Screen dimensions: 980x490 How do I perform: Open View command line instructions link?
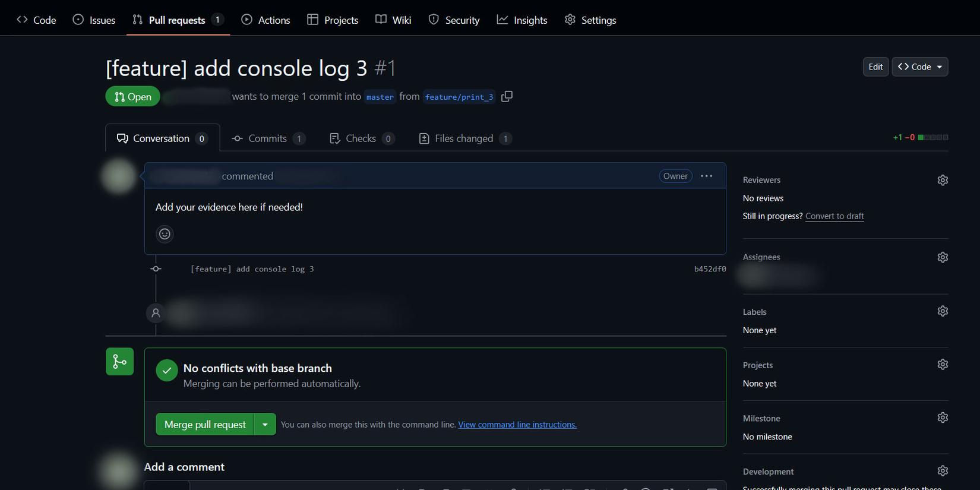pyautogui.click(x=517, y=425)
